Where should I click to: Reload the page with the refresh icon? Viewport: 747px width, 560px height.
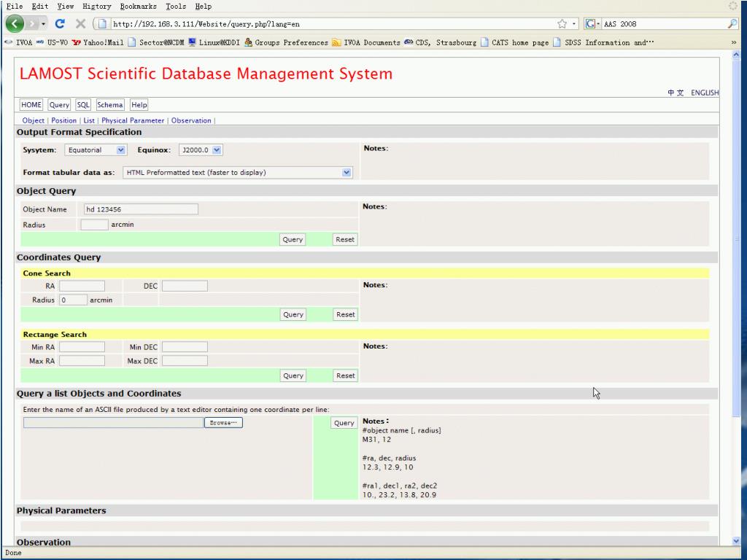pos(60,23)
